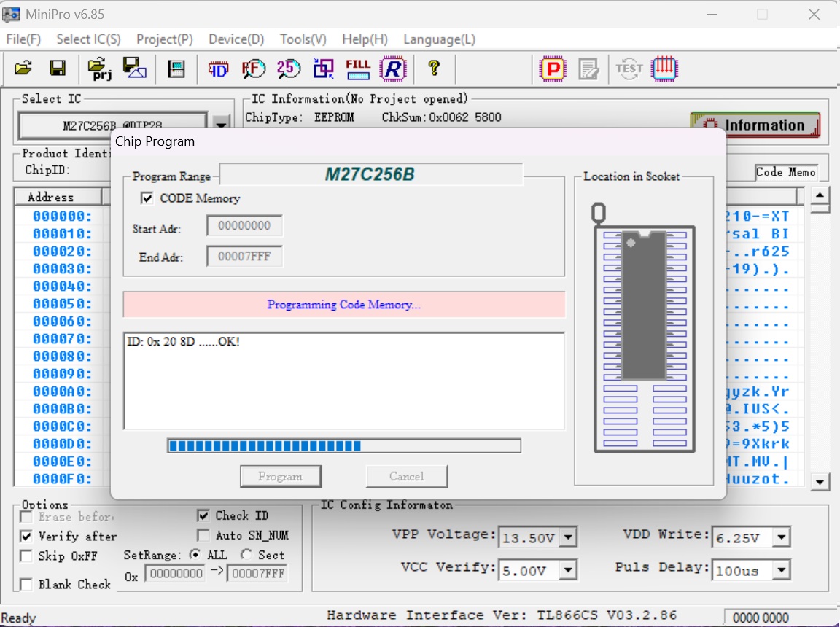Viewport: 840px width, 627px height.
Task: Open the VDD Write dropdown
Action: (782, 538)
